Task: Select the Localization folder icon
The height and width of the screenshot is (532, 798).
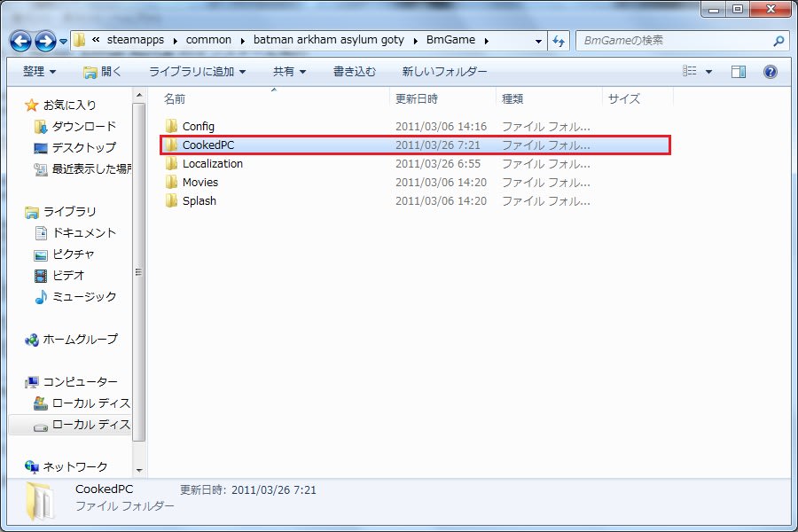Action: pyautogui.click(x=171, y=163)
